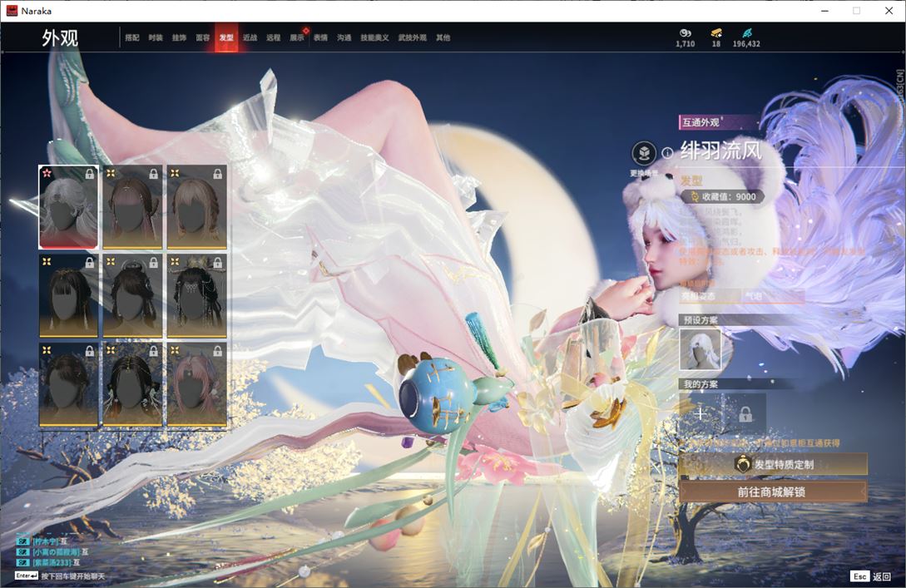Click the Enter chat prompt at bottom
This screenshot has height=588, width=906.
coord(60,576)
